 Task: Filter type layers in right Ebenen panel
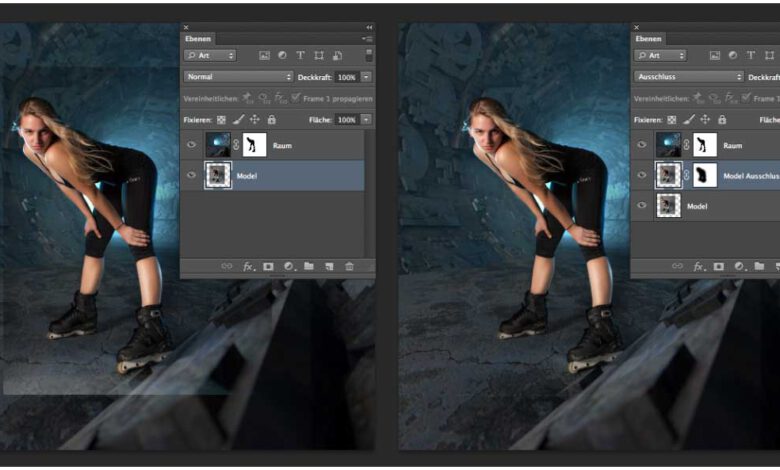click(x=751, y=55)
